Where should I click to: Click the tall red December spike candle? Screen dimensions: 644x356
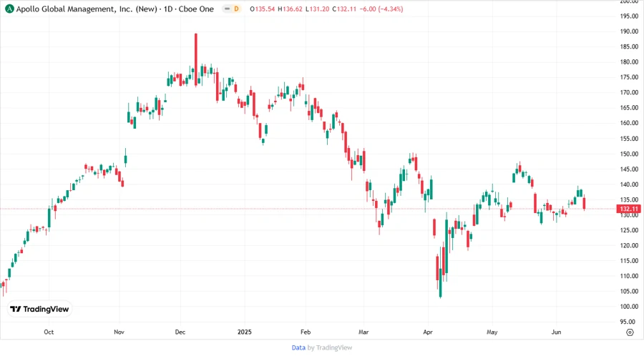(196, 59)
